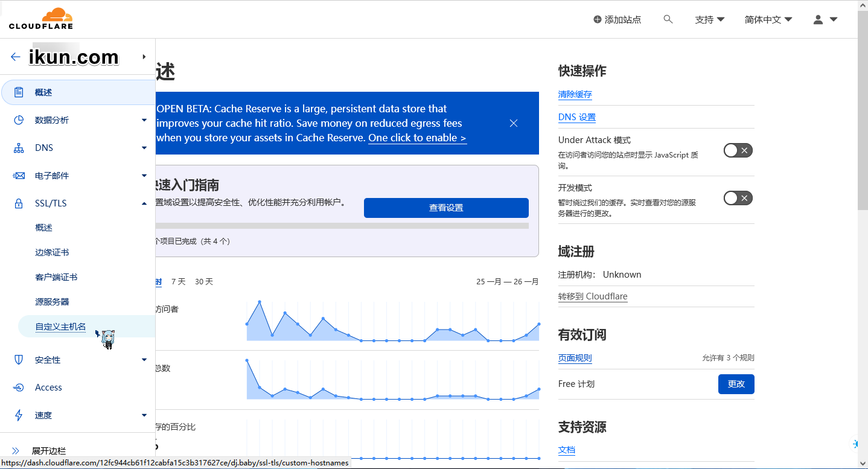Click the 清除缓存 link
The width and height of the screenshot is (868, 469).
(575, 94)
